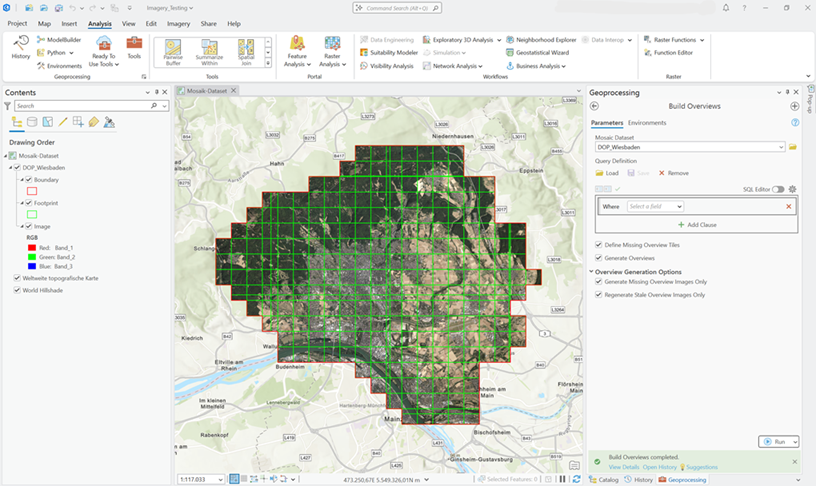This screenshot has width=816, height=486.
Task: Open Neighborhood Explorer
Action: (x=541, y=40)
